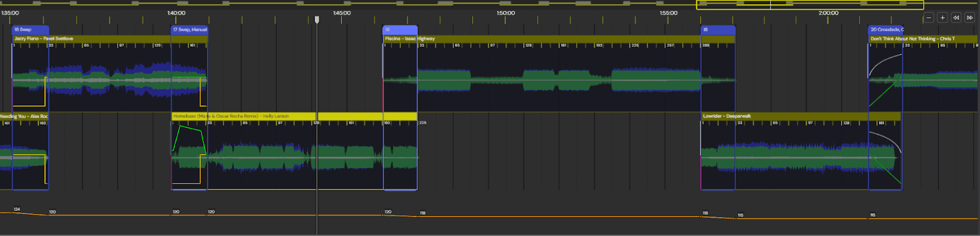
Task: Click the 1:50:00 mark on time ruler
Action: coord(505,13)
